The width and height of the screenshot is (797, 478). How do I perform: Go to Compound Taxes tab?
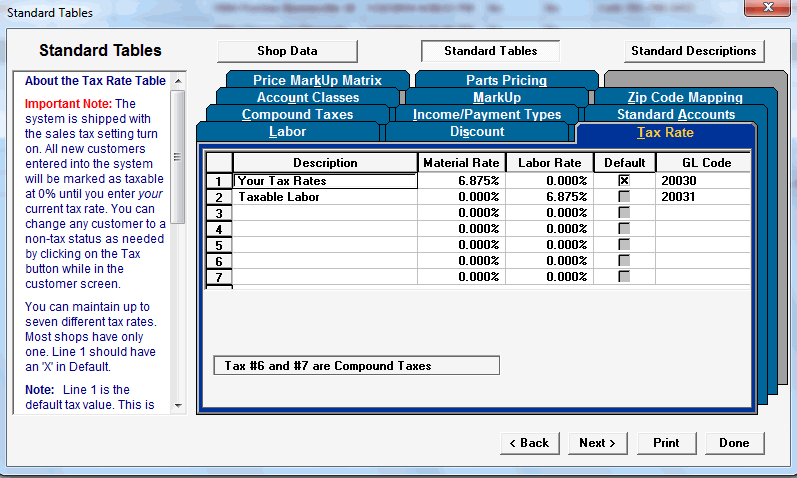297,114
